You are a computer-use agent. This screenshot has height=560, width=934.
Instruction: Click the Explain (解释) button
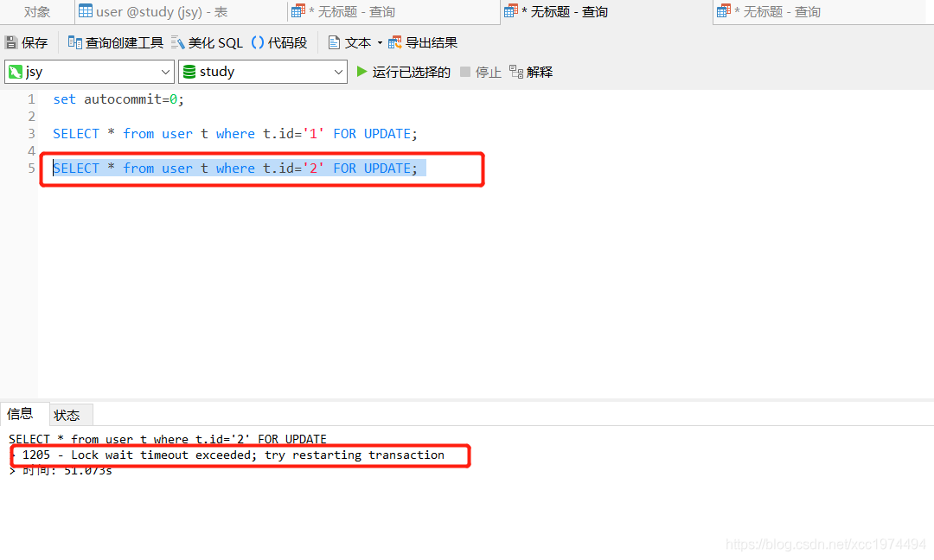click(531, 72)
